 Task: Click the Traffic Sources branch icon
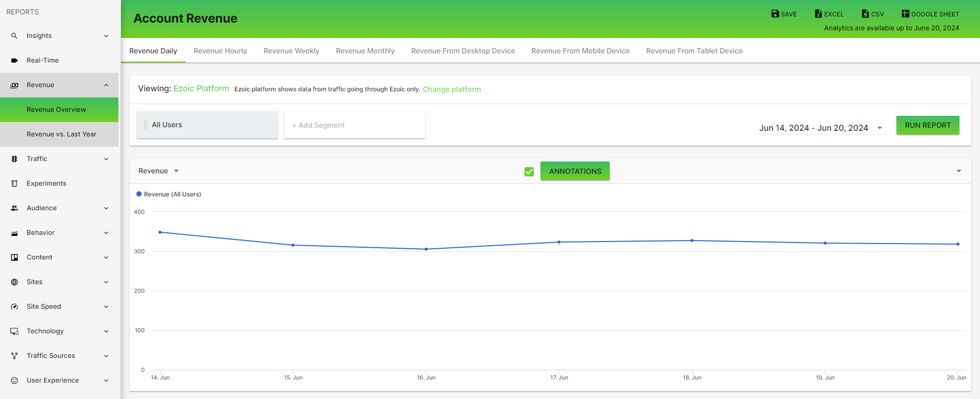[14, 356]
